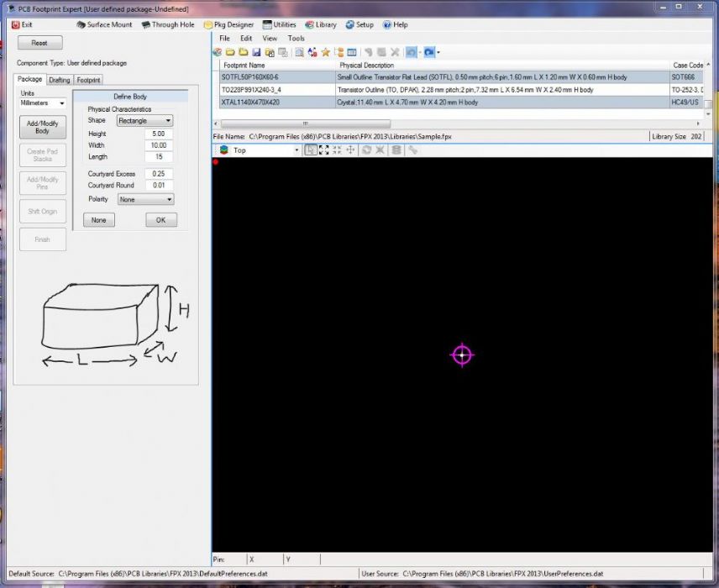Image resolution: width=719 pixels, height=588 pixels.
Task: Click the save icon in library toolbar
Action: click(255, 52)
